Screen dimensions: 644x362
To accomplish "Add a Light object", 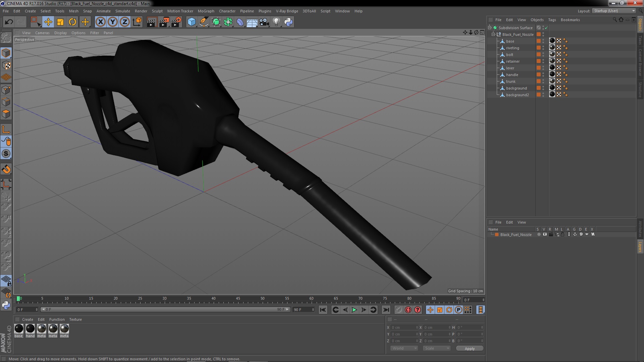I will pos(276,22).
